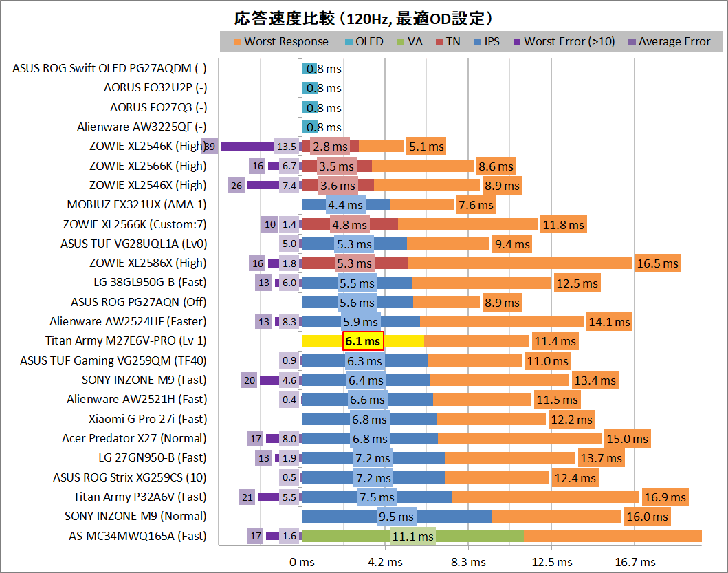This screenshot has height=573, width=728.
Task: Click the purple ZOWIE XL2546K worst error bar
Action: point(247,147)
